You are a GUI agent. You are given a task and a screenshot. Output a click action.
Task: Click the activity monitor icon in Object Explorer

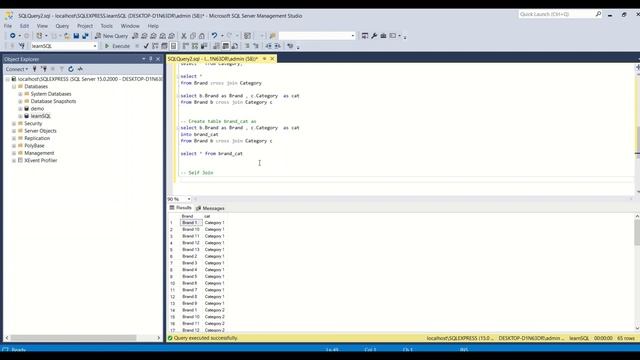pyautogui.click(x=80, y=69)
